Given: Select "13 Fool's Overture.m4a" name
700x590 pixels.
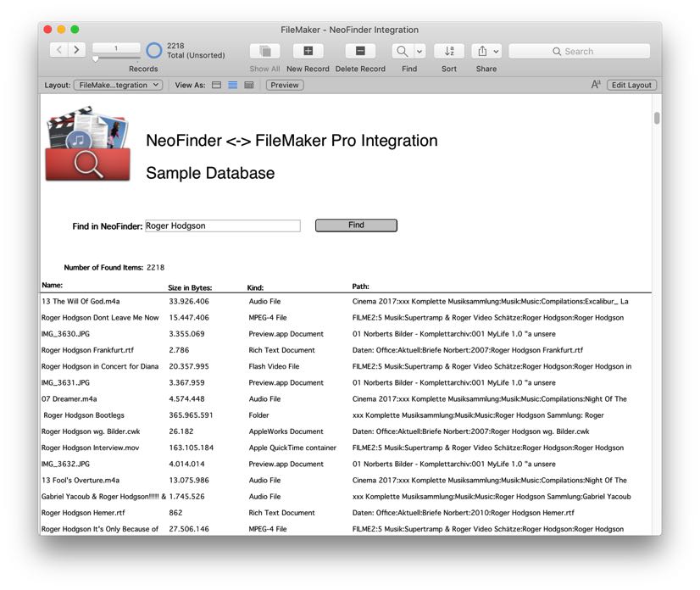Looking at the screenshot, I should [81, 480].
